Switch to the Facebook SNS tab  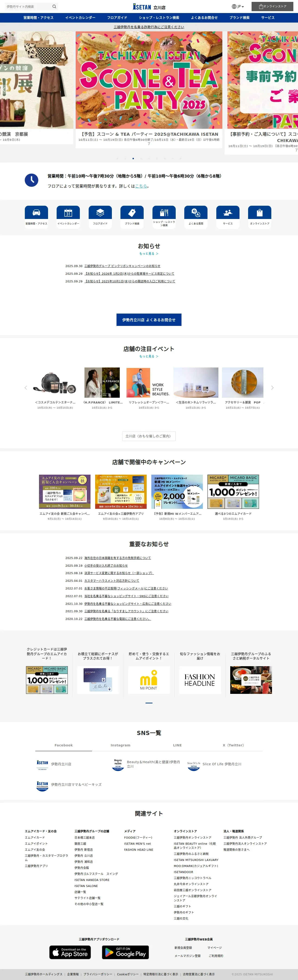click(x=63, y=745)
